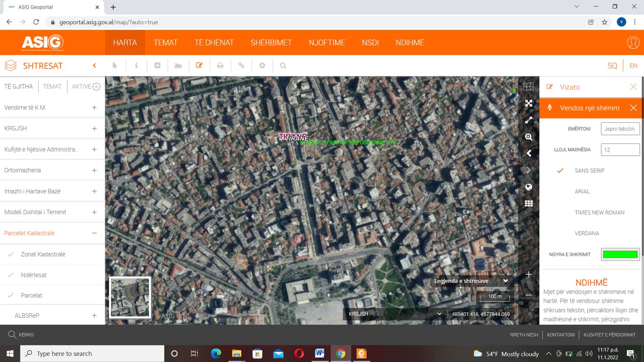Close the Vizato panel
Image resolution: width=644 pixels, height=362 pixels.
pyautogui.click(x=633, y=87)
